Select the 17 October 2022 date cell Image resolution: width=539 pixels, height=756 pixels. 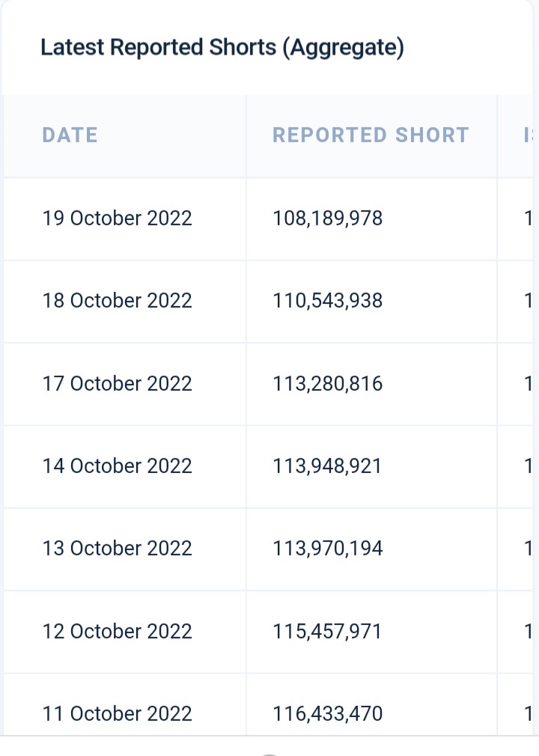[117, 383]
